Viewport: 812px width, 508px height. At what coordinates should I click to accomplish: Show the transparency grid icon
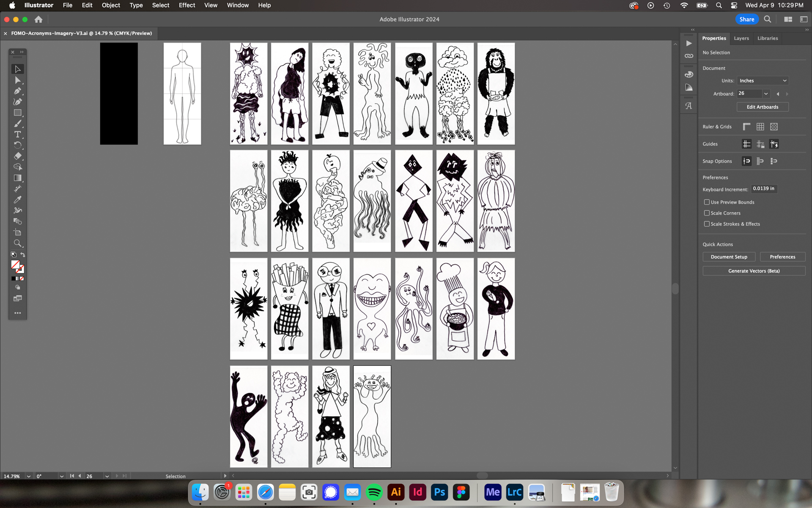(x=774, y=127)
